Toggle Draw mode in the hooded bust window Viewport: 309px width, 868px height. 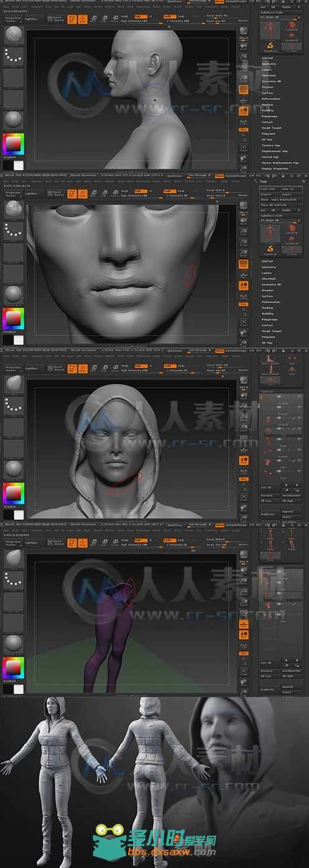pyautogui.click(x=82, y=368)
